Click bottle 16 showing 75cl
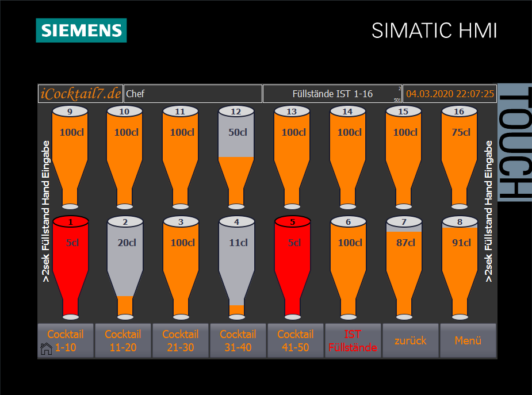This screenshot has height=395, width=532. coord(459,149)
